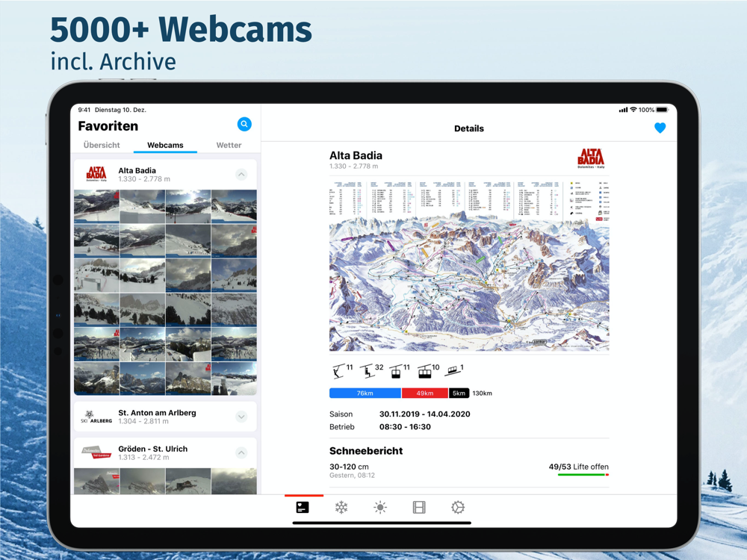Open the sun weather tab

380,508
